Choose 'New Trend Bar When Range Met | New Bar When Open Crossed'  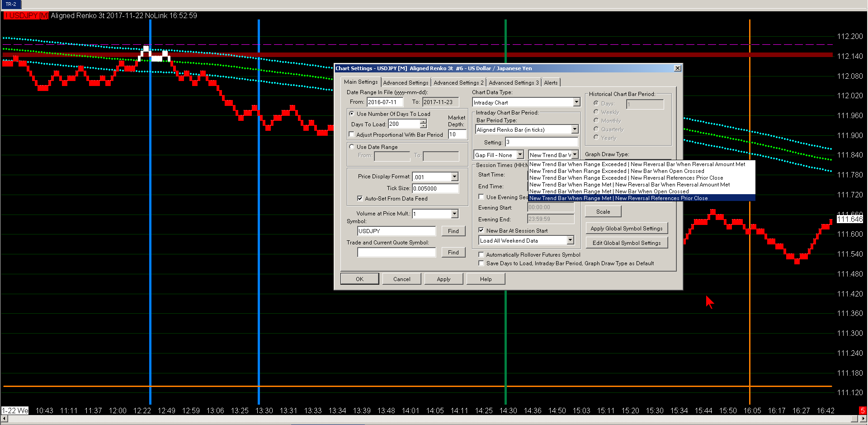609,191
